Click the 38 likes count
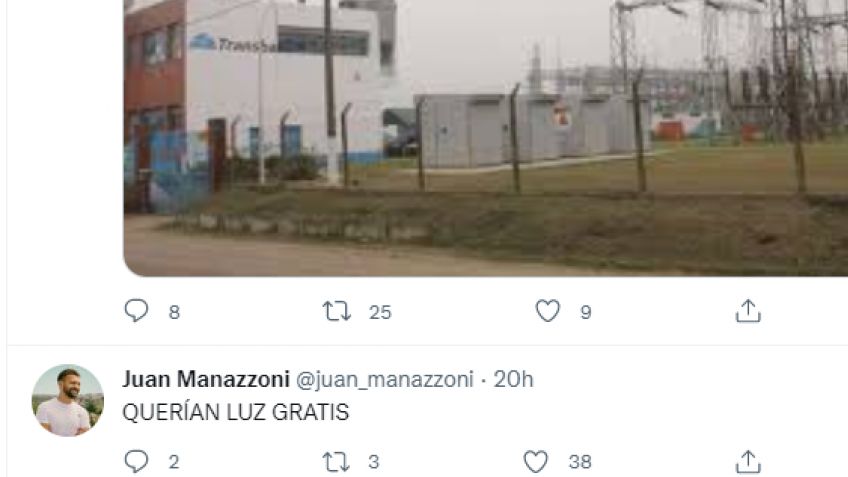Image resolution: width=848 pixels, height=477 pixels. (x=580, y=462)
